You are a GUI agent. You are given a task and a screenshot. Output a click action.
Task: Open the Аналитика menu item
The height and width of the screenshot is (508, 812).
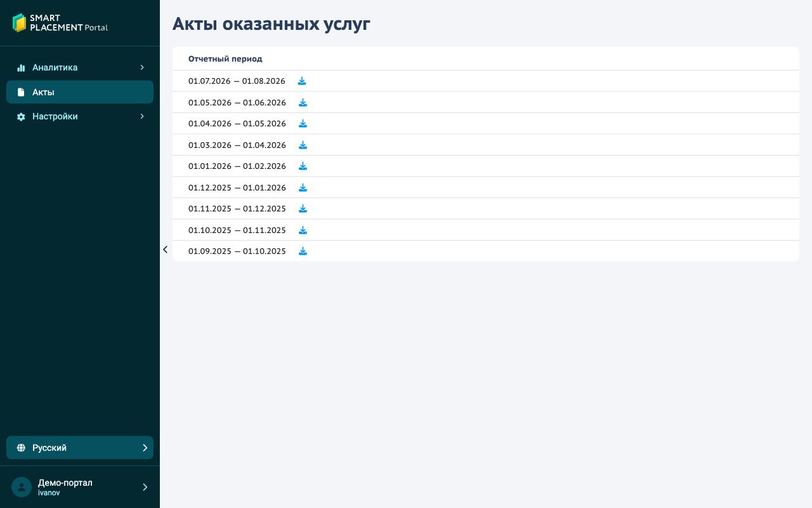(80, 67)
